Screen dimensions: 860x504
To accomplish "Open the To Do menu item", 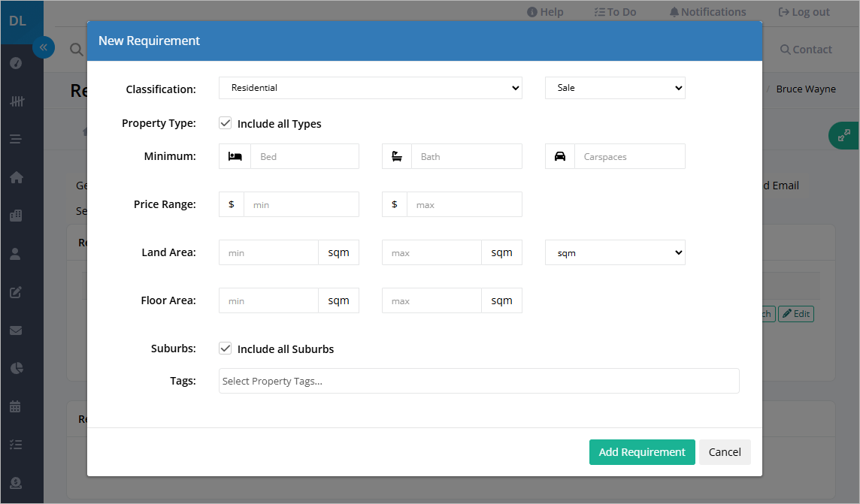I will [615, 12].
